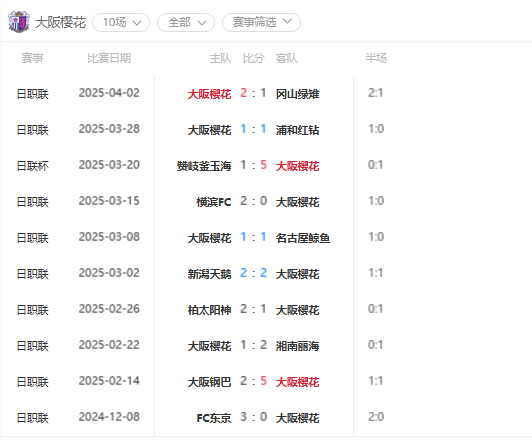This screenshot has height=441, width=532.
Task: Expand the 全部 filter dropdown
Action: [x=186, y=22]
